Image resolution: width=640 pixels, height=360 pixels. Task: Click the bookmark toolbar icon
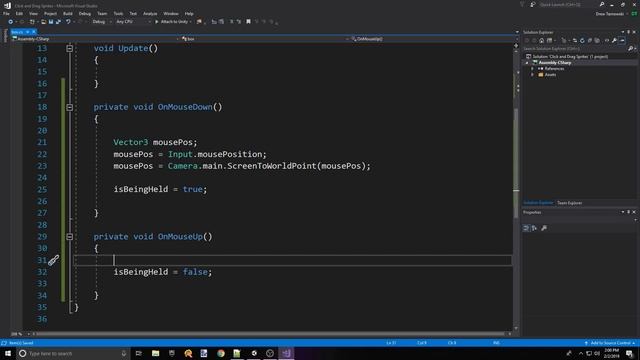pyautogui.click(x=248, y=22)
